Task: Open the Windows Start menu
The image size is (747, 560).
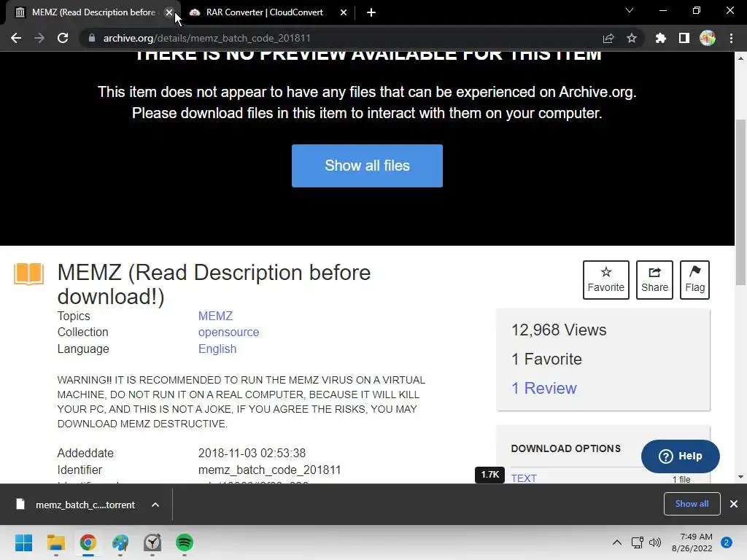Action: (x=23, y=542)
